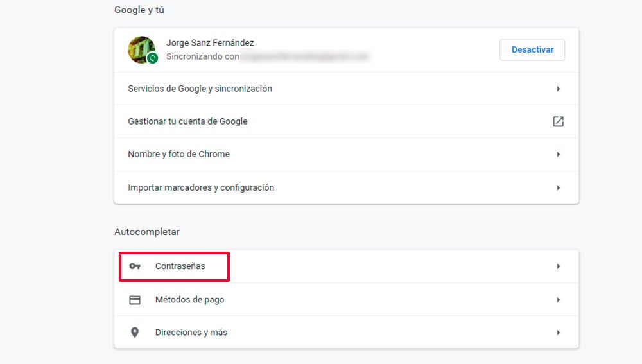This screenshot has width=642, height=364.
Task: Expand arrow for Métodos de pago
Action: (x=558, y=300)
